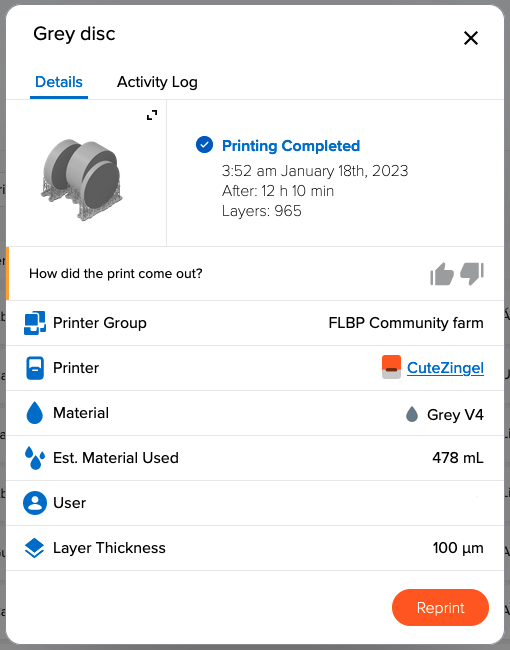Click the 'FLBP Community farm' value

click(406, 323)
